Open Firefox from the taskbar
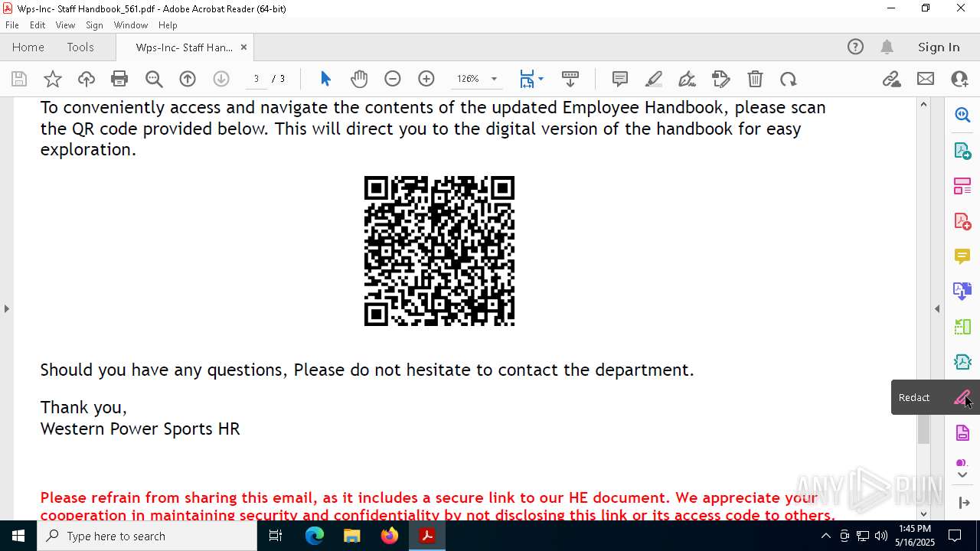 390,536
